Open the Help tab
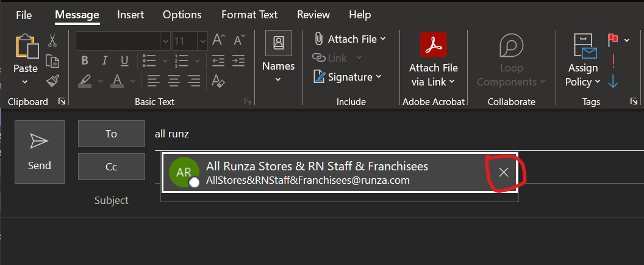The image size is (644, 265). [360, 15]
